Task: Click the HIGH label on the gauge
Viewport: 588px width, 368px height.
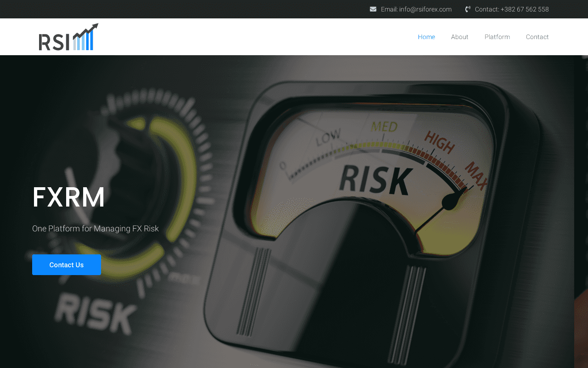Action: [439, 142]
